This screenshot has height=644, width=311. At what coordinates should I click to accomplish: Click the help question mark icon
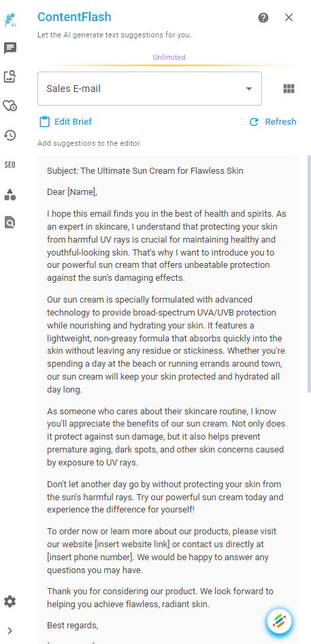pos(263,18)
